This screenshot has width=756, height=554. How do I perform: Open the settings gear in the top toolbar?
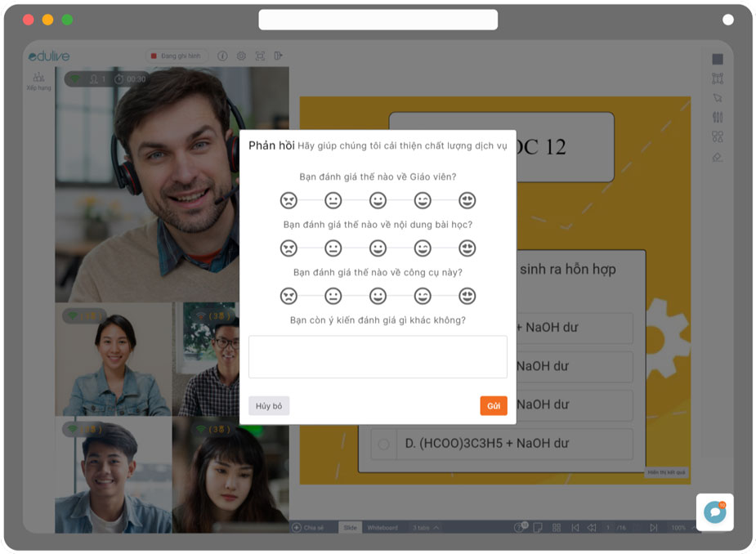point(241,56)
